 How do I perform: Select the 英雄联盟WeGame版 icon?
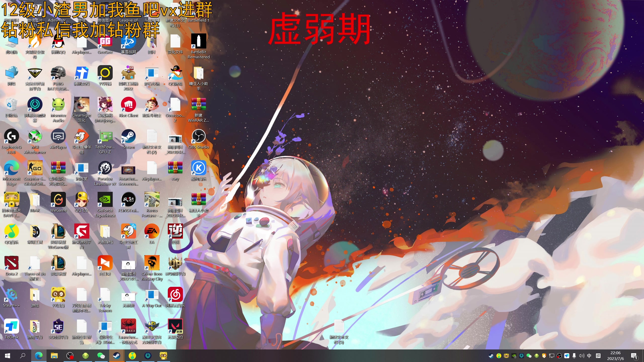tap(58, 237)
